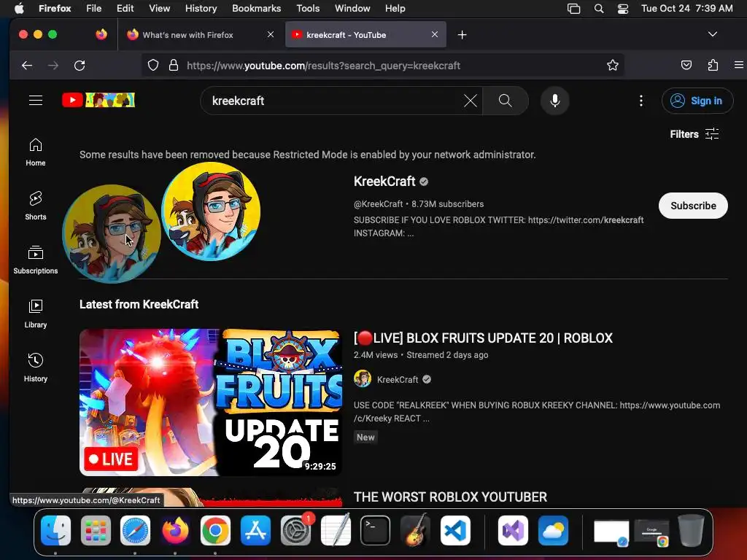Open search Filters panel

point(694,134)
